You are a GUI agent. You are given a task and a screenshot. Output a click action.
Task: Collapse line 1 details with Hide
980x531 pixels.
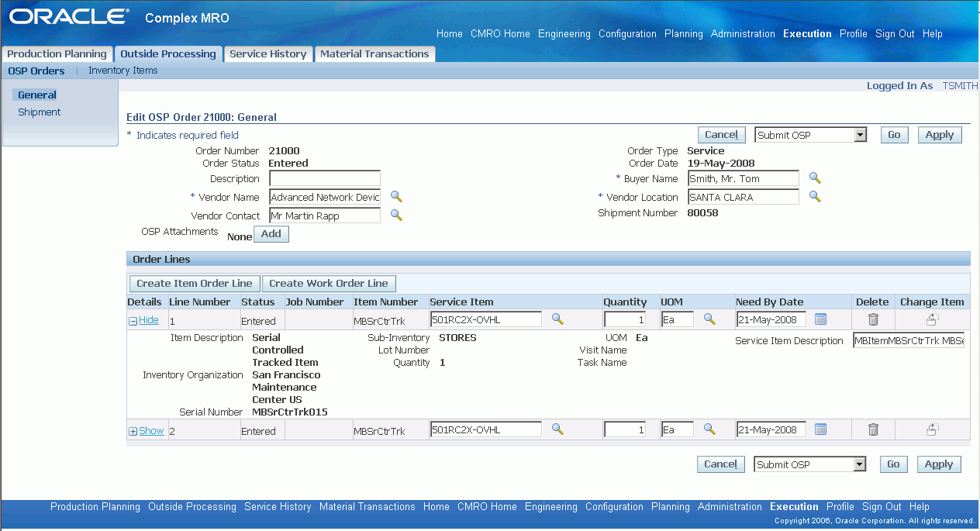143,320
